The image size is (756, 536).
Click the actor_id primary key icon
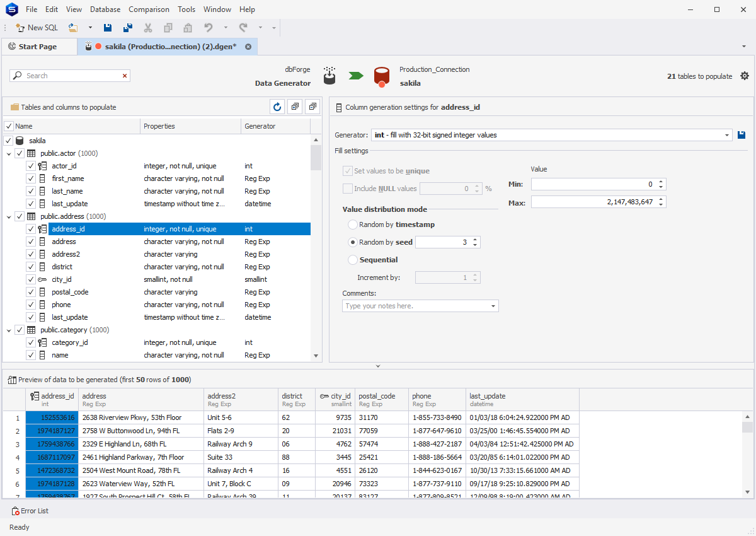pyautogui.click(x=43, y=166)
